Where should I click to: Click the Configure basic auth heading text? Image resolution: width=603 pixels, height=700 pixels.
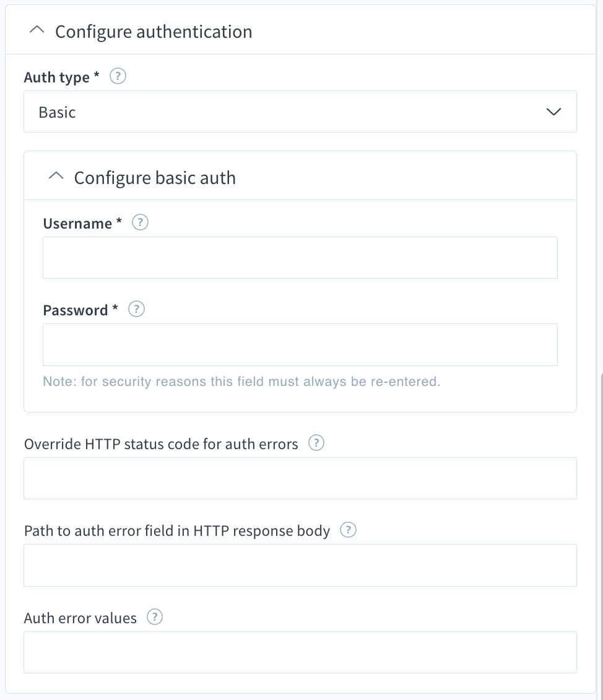tap(155, 178)
